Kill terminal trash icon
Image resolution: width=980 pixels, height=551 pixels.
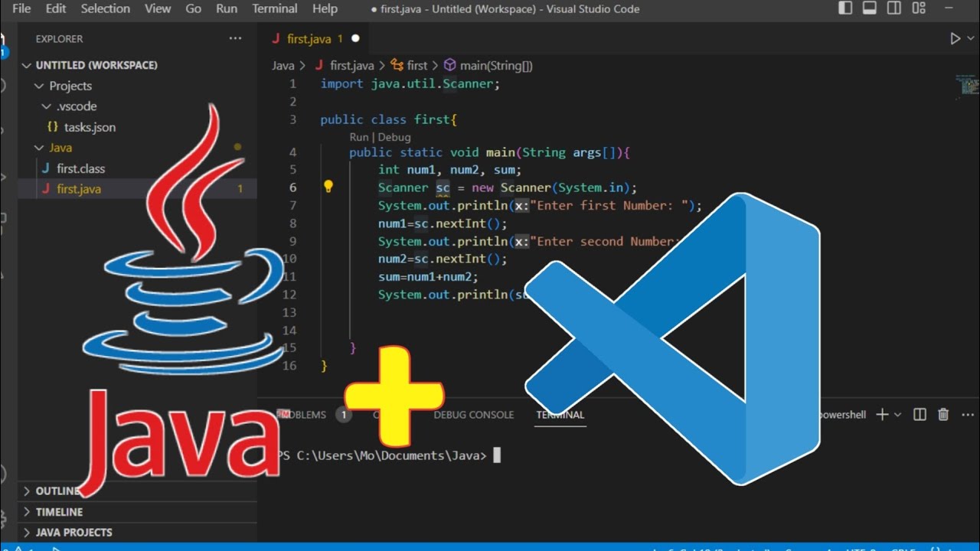click(943, 414)
